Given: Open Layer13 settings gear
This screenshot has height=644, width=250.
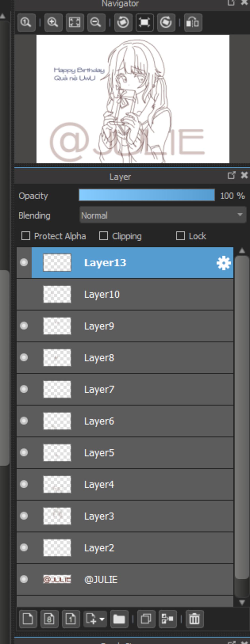Looking at the screenshot, I should [x=223, y=263].
